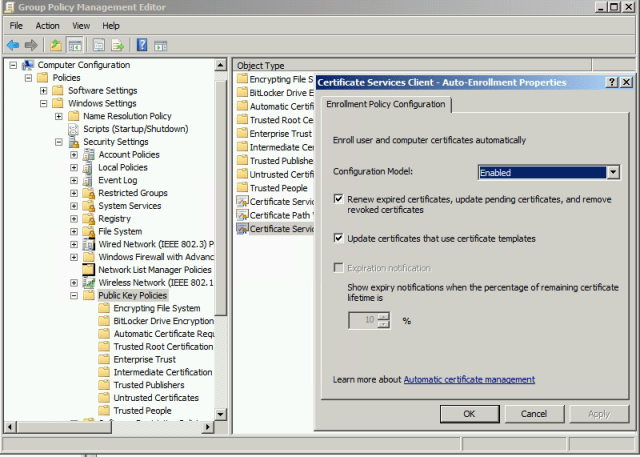This screenshot has width=640, height=457.
Task: Expand the Local Policies node
Action: coord(74,167)
